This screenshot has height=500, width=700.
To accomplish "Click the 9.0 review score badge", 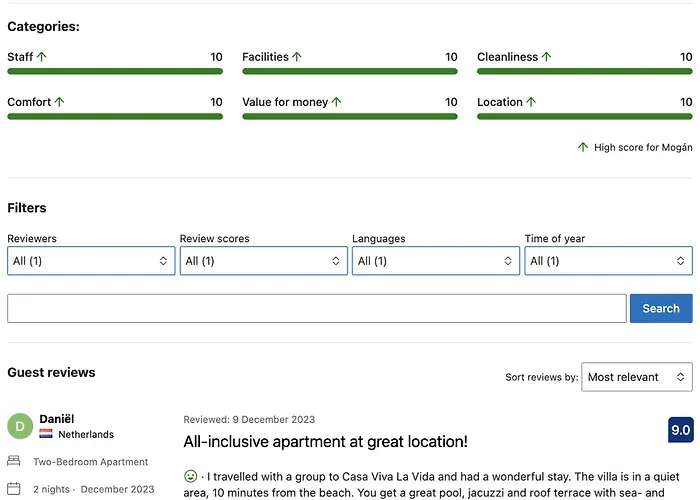I will (681, 429).
